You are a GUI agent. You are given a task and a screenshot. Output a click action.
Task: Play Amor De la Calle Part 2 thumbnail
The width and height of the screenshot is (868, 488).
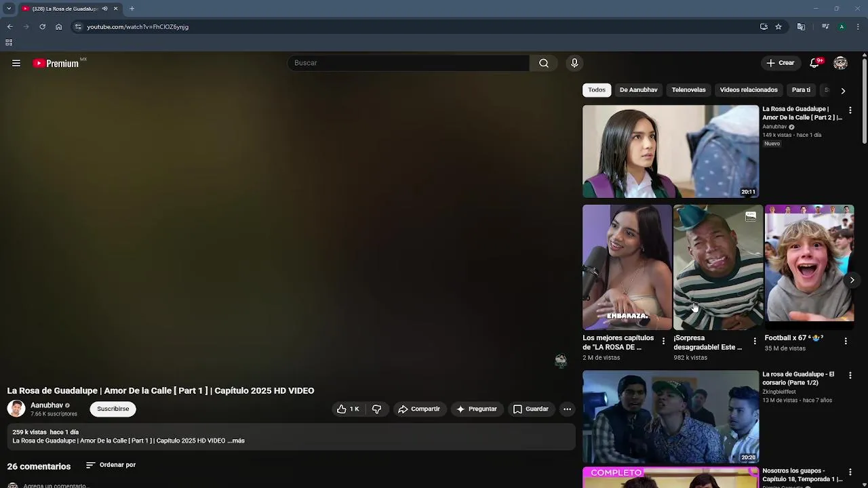pyautogui.click(x=671, y=151)
